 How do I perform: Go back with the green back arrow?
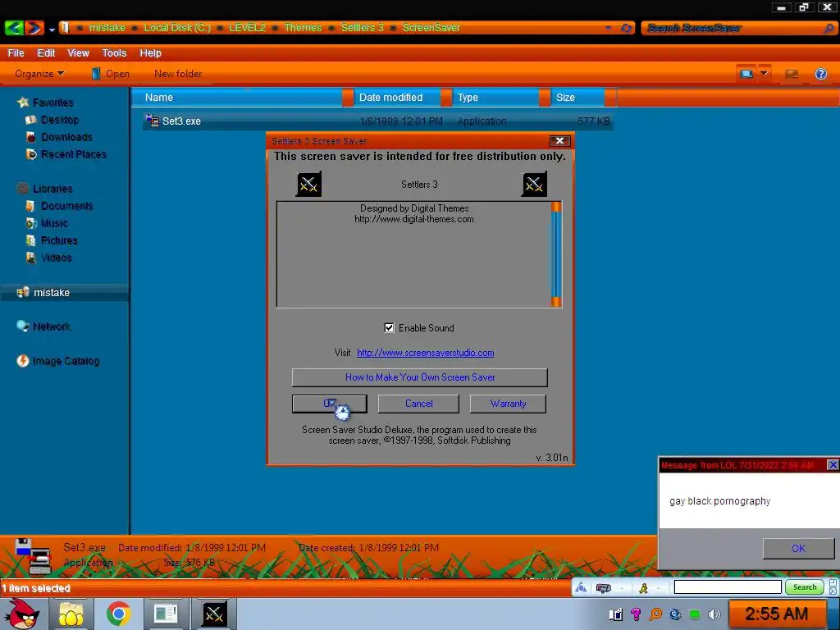coord(14,27)
